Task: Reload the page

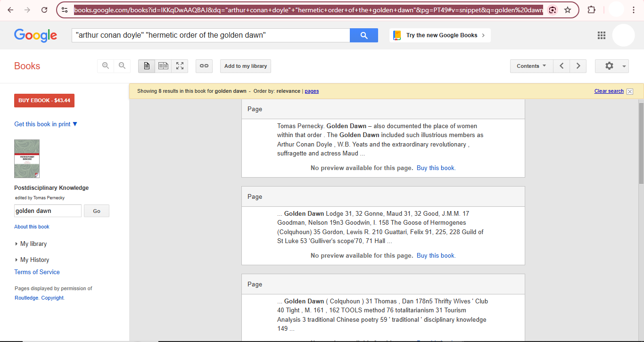Action: click(44, 9)
